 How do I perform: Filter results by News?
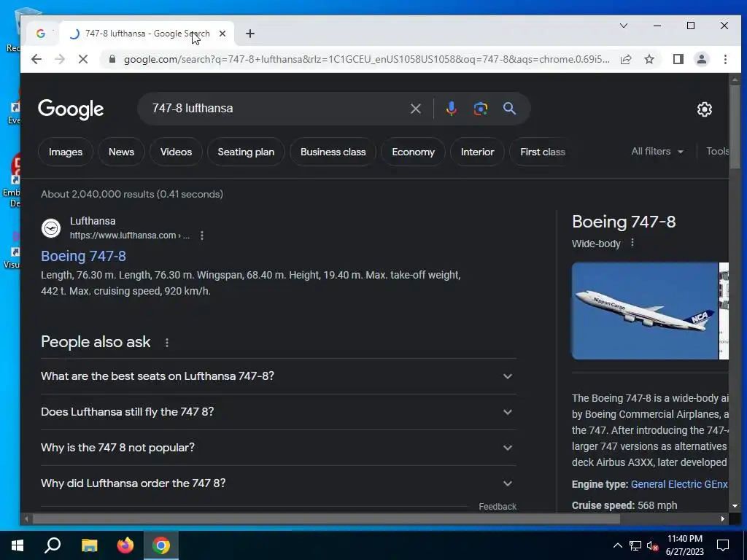(121, 152)
